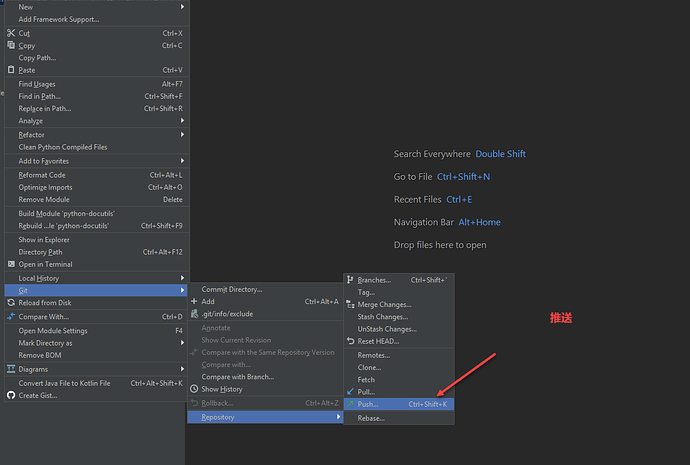The width and height of the screenshot is (690, 465).
Task: Click the Copy icon in context menu
Action: coord(11,45)
